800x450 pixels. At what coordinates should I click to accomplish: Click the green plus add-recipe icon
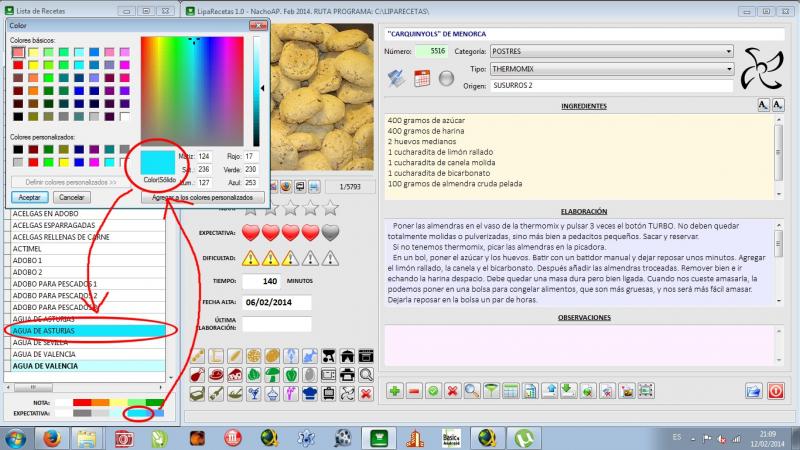point(394,391)
